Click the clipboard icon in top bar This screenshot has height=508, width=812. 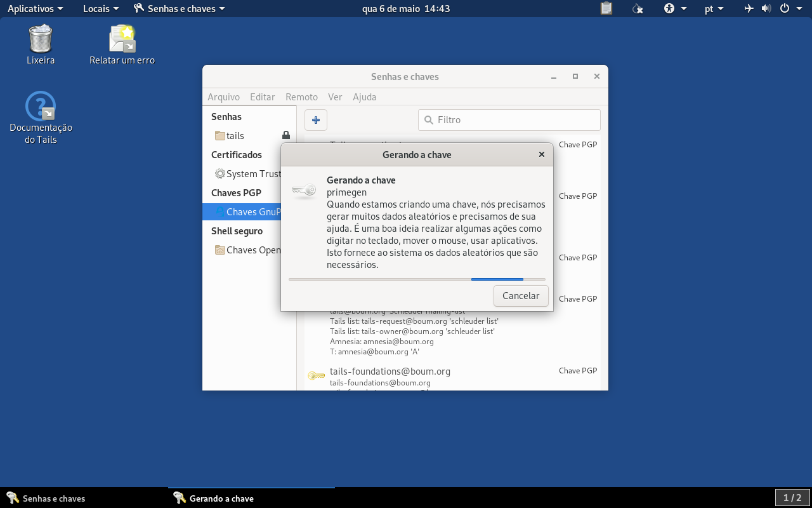[606, 8]
